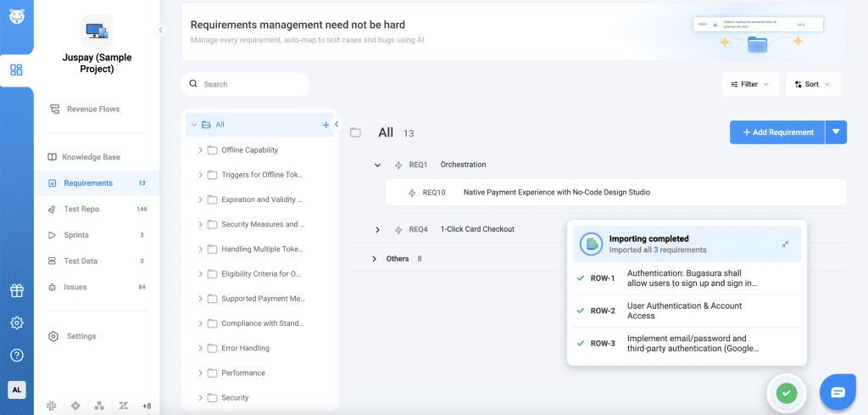Viewport: 868px width, 415px height.
Task: Click the help question mark icon
Action: coord(17,355)
